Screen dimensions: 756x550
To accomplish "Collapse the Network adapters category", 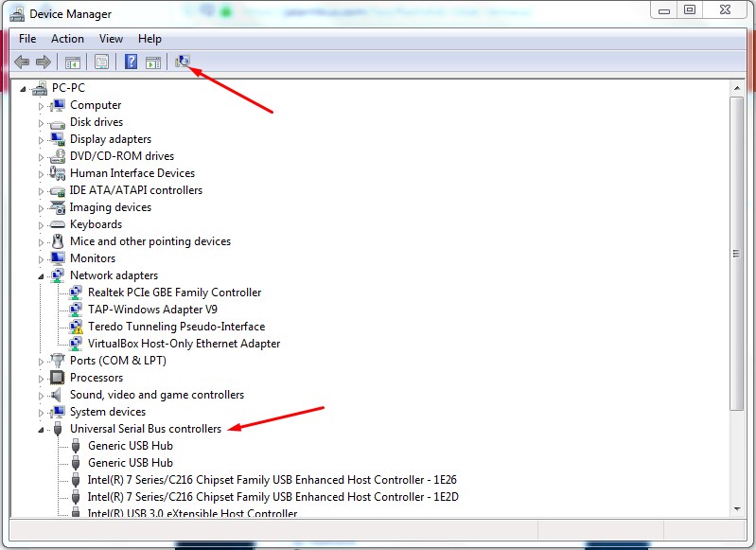I will [41, 276].
